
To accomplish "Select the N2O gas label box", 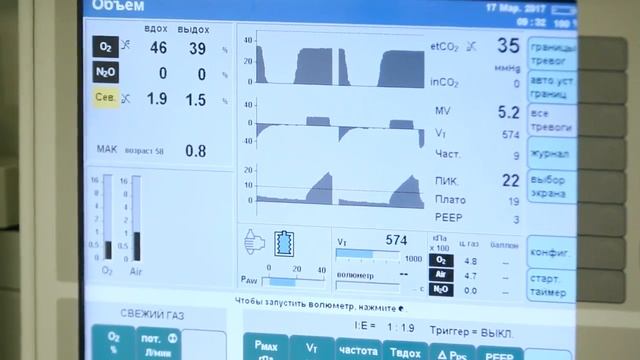I will [105, 72].
